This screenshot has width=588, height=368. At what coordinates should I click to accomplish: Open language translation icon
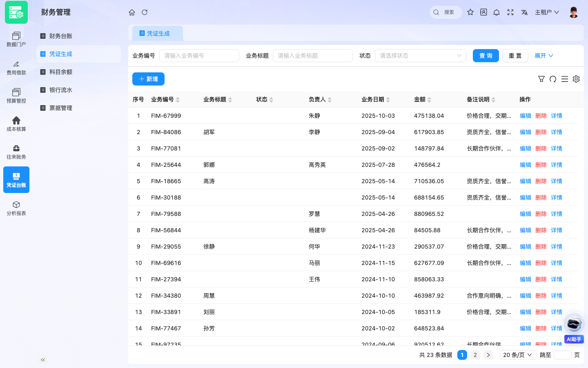pos(524,12)
